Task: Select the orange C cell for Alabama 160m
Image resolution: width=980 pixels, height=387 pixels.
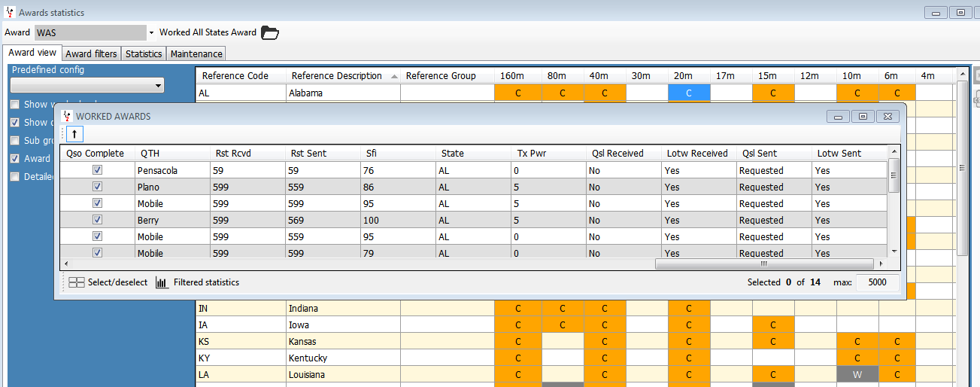Action: tap(517, 93)
